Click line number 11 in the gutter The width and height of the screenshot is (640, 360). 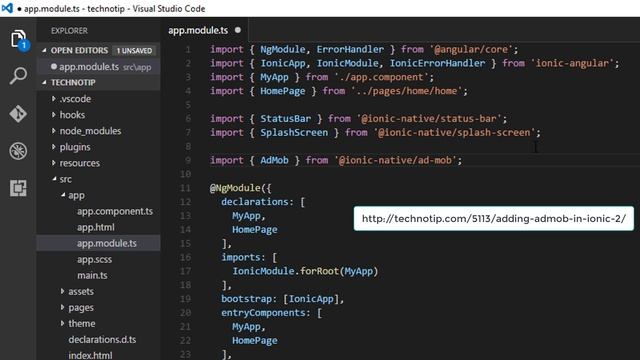[x=185, y=188]
